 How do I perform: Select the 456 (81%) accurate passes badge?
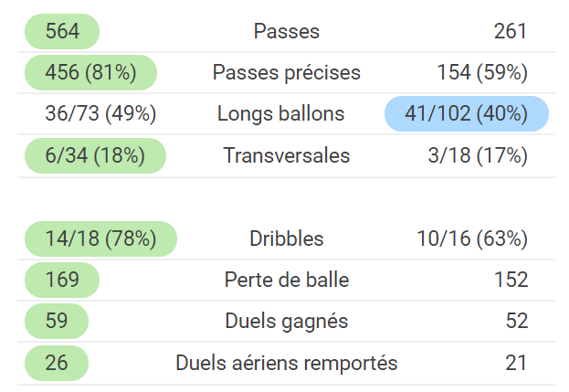click(x=90, y=72)
